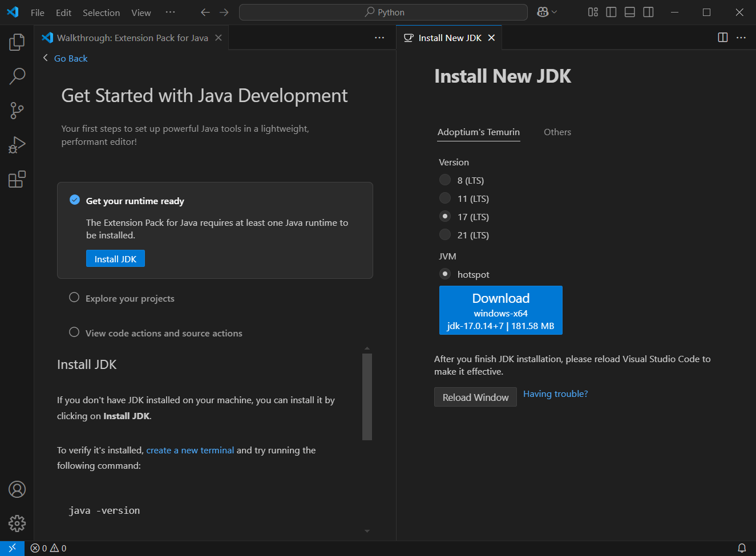Screen dimensions: 756x556
Task: Open the Having trouble? link
Action: coord(556,394)
